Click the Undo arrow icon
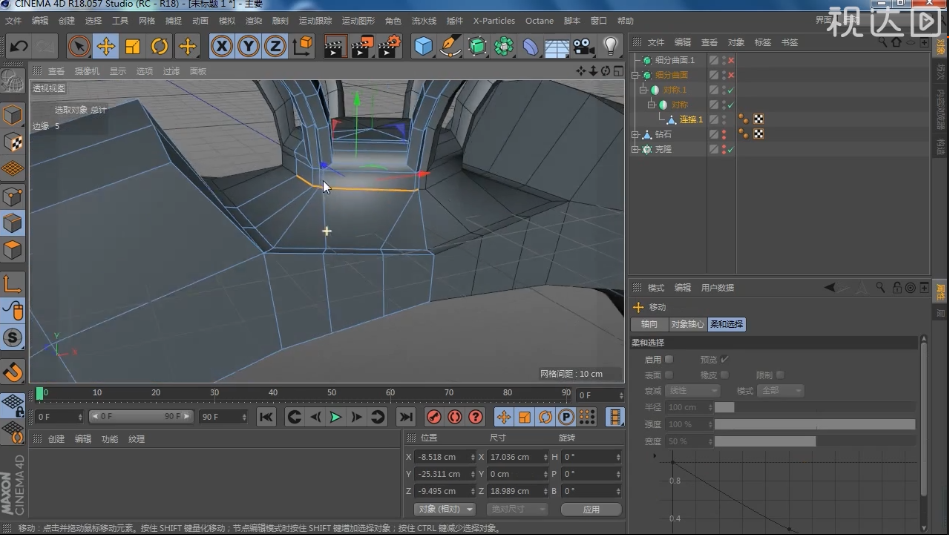This screenshot has height=535, width=949. 19,46
